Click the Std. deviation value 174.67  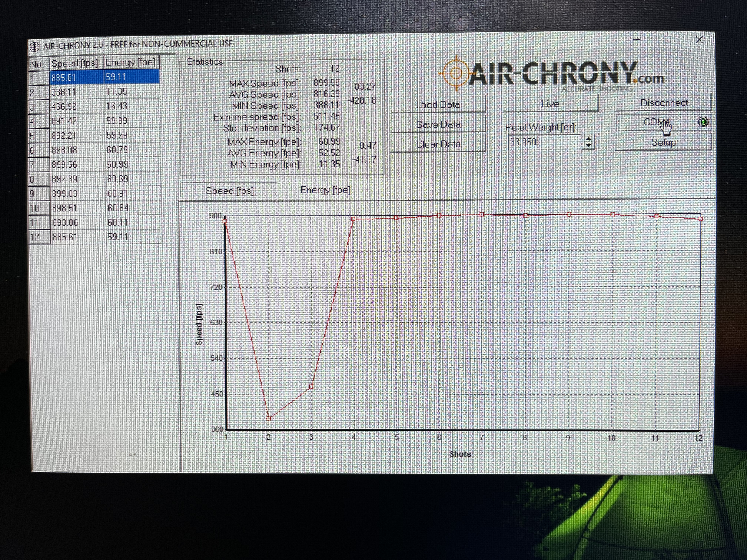(327, 127)
